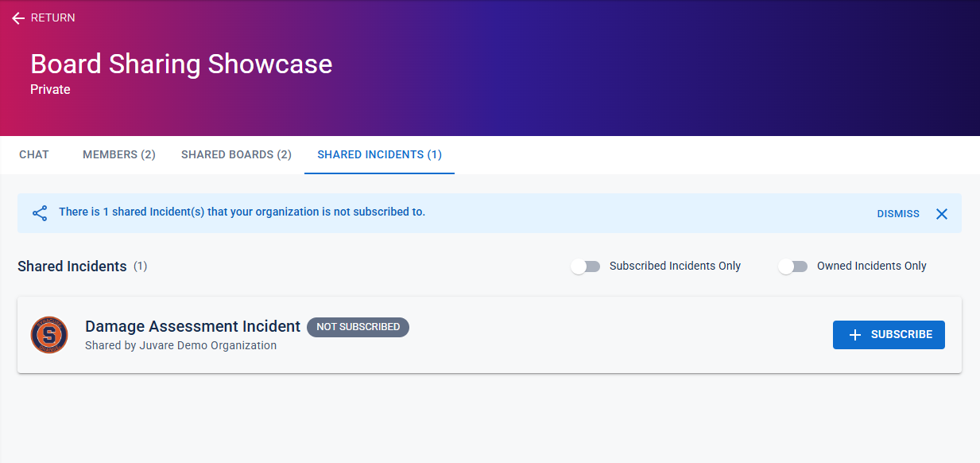
Task: Click the count beside Shared Incidents heading
Action: click(x=140, y=267)
